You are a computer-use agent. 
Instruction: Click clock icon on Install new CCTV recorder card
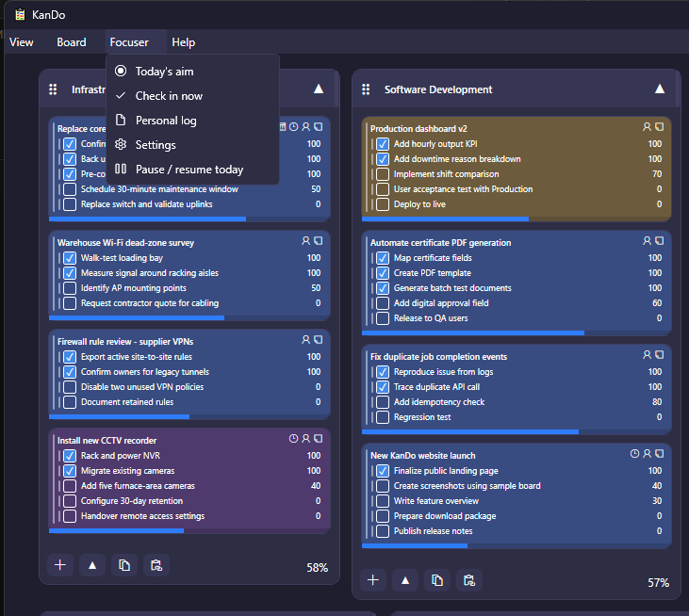tap(293, 439)
